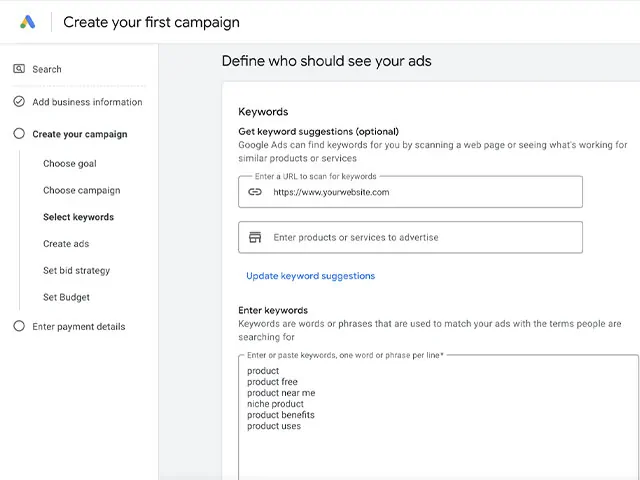This screenshot has width=640, height=480.
Task: Open Enter payment details step
Action: coord(79,326)
